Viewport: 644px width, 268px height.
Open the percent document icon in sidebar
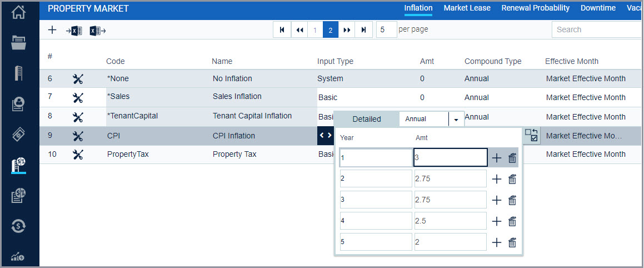click(18, 196)
